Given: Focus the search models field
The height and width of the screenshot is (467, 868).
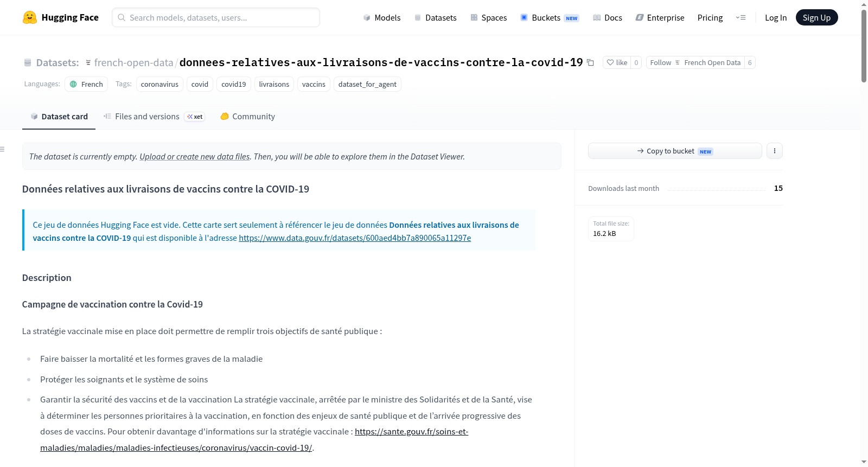Looking at the screenshot, I should pyautogui.click(x=216, y=17).
